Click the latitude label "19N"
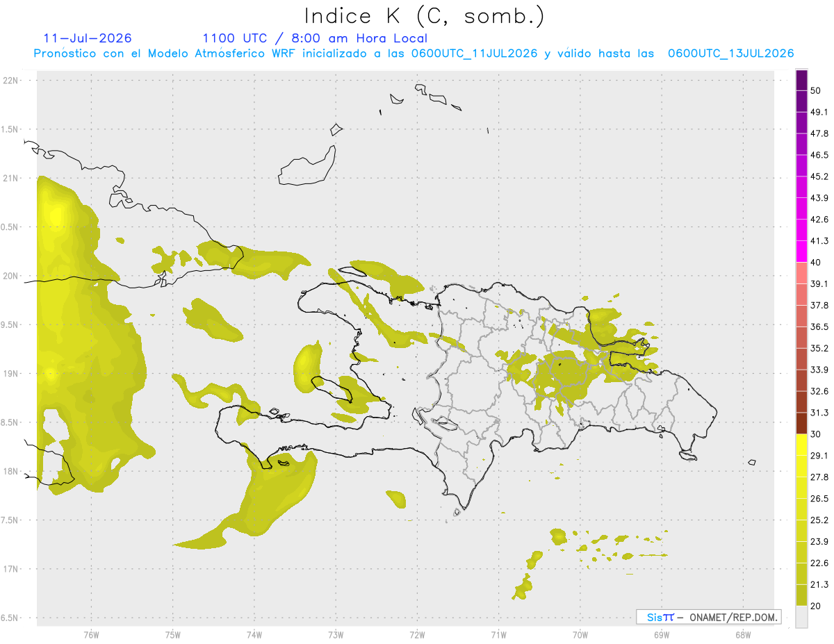Viewport: 834px width, 644px height. click(12, 374)
